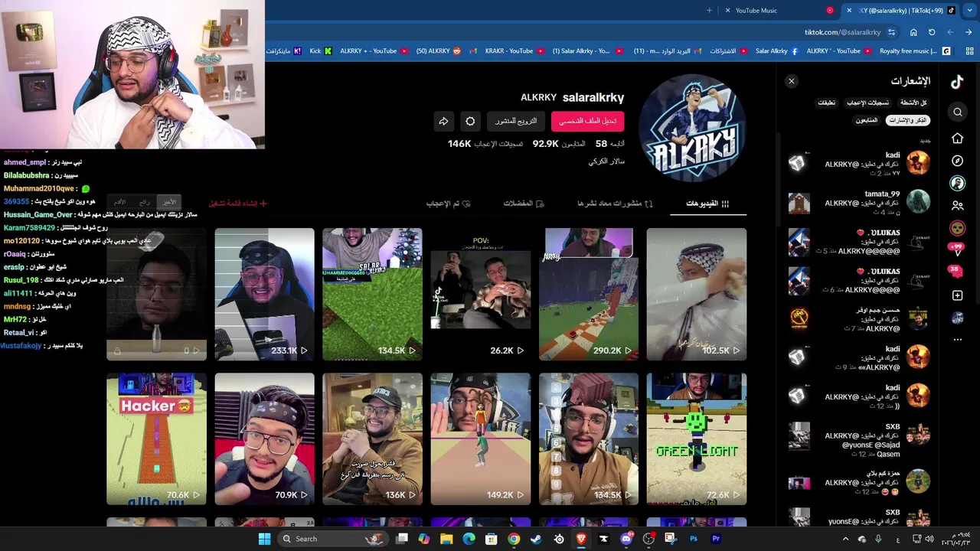Open the activity icon with +99 badge
980x551 pixels.
click(x=955, y=250)
